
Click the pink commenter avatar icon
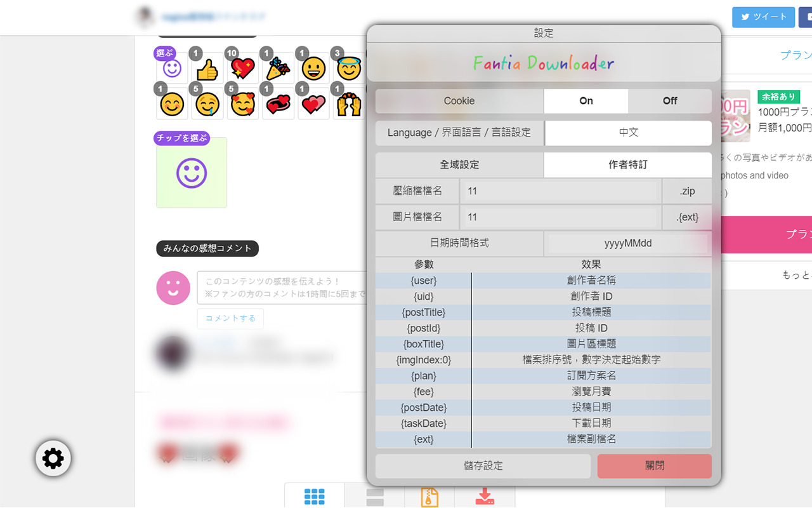tap(173, 288)
